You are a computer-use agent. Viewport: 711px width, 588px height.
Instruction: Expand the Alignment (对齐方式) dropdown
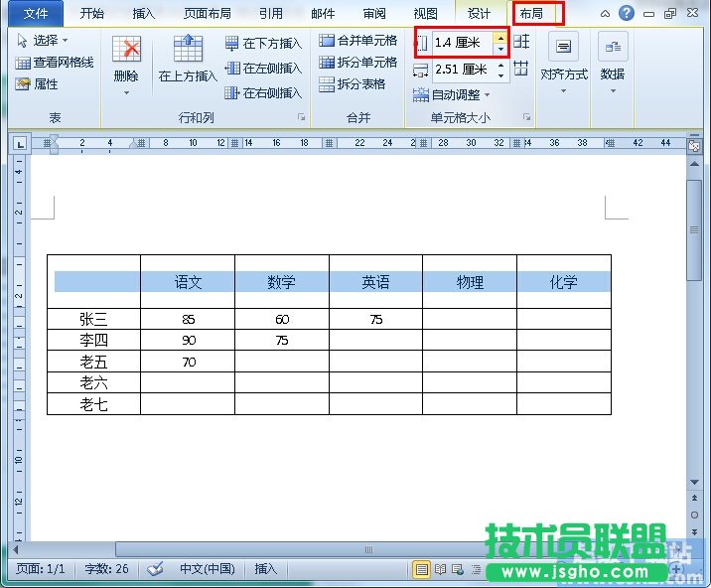tap(563, 73)
